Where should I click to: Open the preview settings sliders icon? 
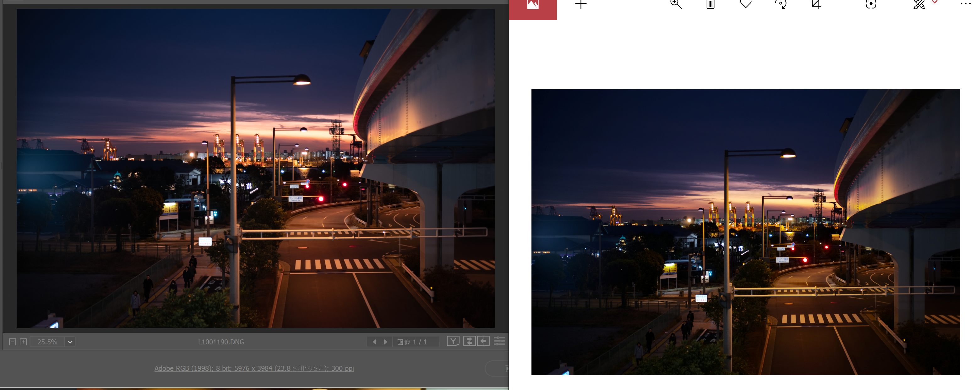[x=499, y=341]
